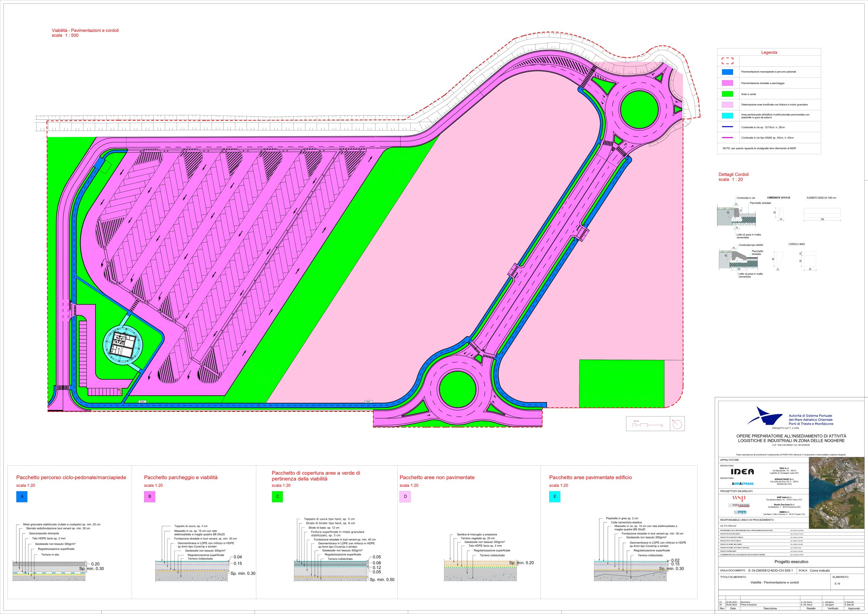This screenshot has width=868, height=614.
Task: Click the blue square labeled A
Action: tap(22, 496)
